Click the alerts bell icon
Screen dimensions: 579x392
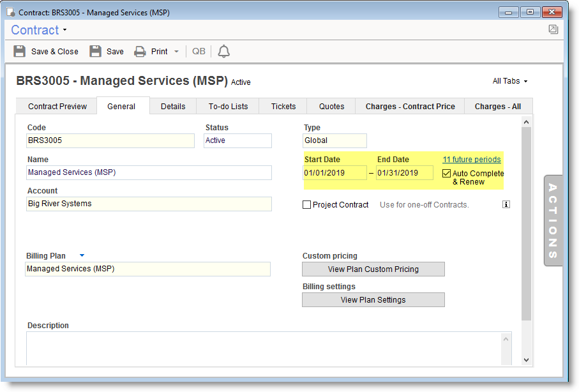coord(223,52)
